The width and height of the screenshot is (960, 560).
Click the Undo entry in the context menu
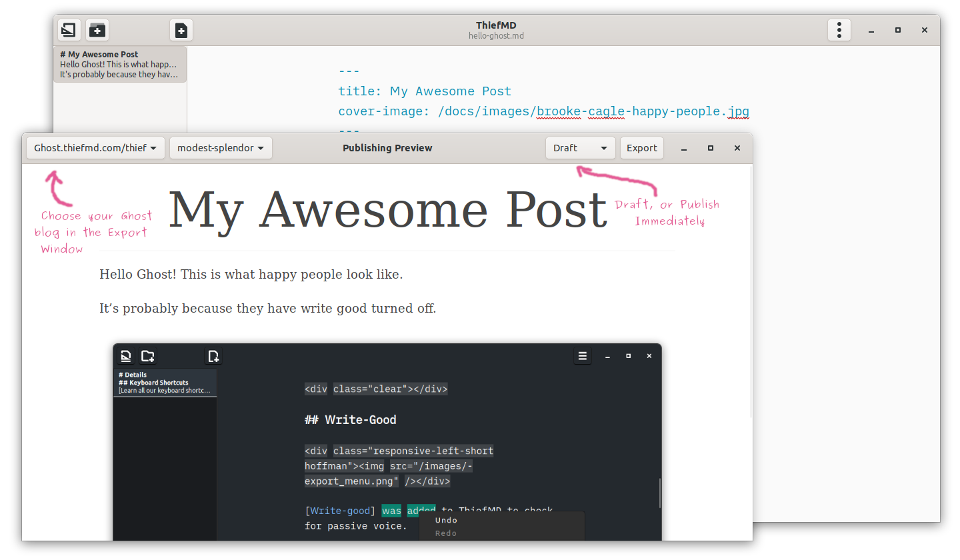click(x=446, y=520)
